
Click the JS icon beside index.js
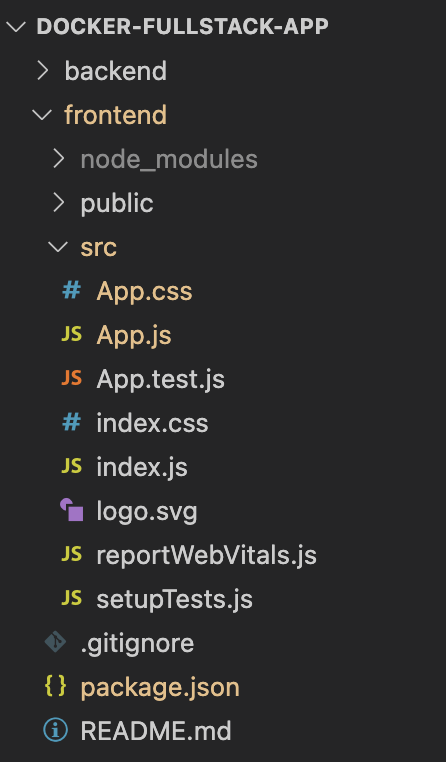[71, 467]
